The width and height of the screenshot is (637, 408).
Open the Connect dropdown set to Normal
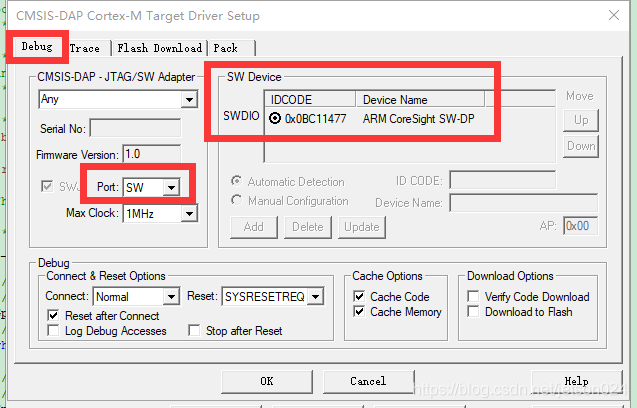pos(136,296)
